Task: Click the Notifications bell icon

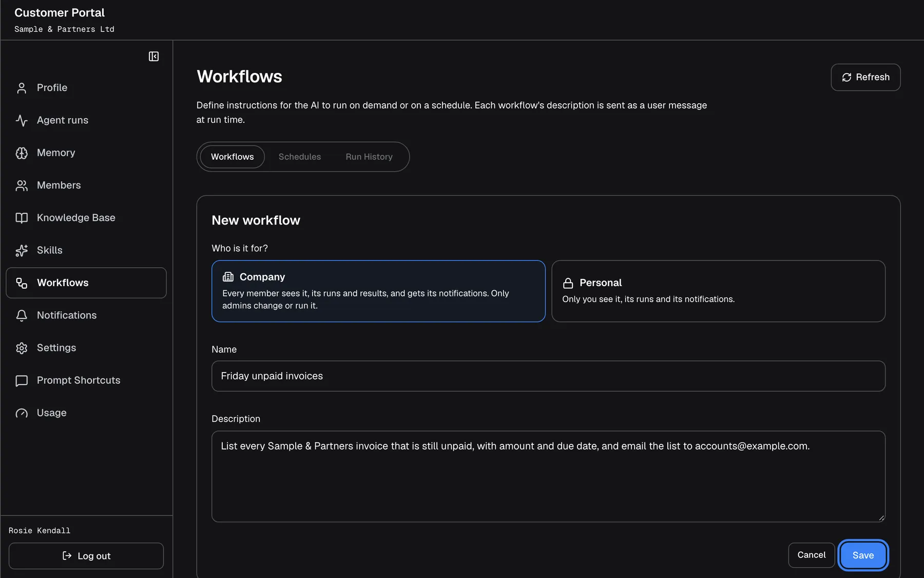Action: (x=22, y=315)
